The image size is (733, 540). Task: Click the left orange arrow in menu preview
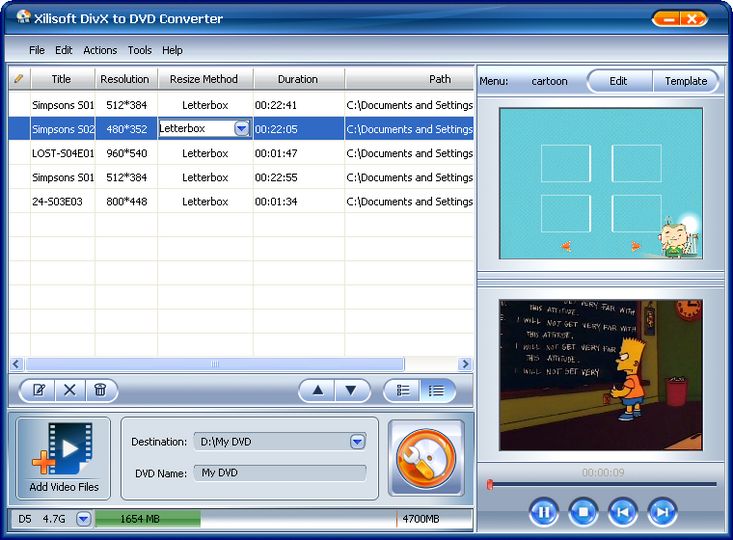566,246
